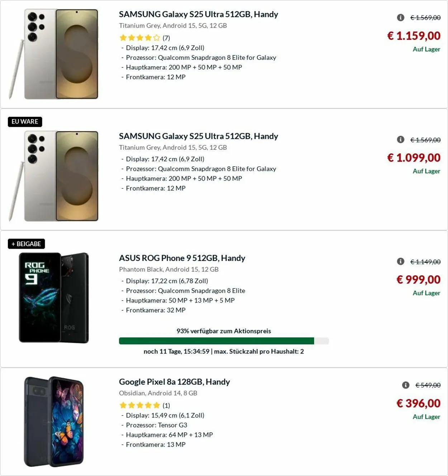The image size is (448, 476).
Task: Click the 93% verfügbar availability progress bar
Action: 224,341
